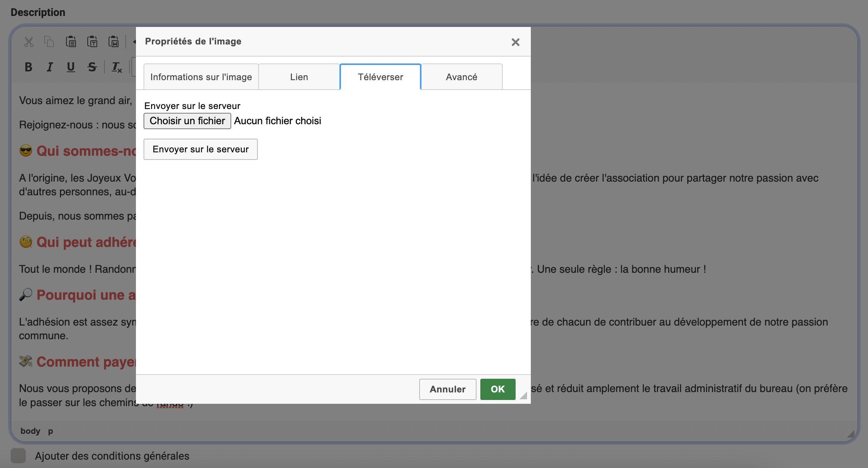Click the editor resize grip at bottom corner
This screenshot has height=468, width=868.
click(x=851, y=434)
